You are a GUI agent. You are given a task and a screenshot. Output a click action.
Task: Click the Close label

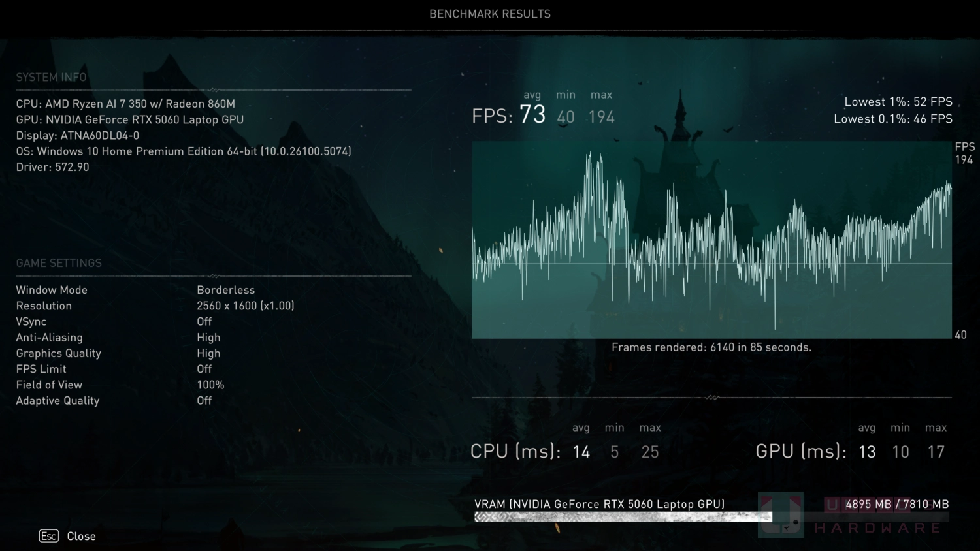tap(82, 536)
